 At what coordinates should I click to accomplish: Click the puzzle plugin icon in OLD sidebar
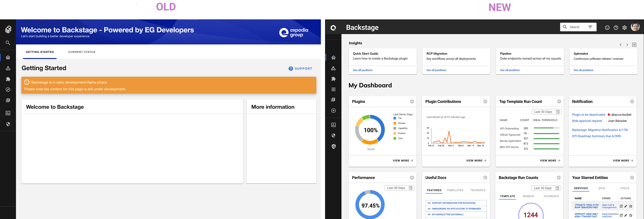point(8,79)
